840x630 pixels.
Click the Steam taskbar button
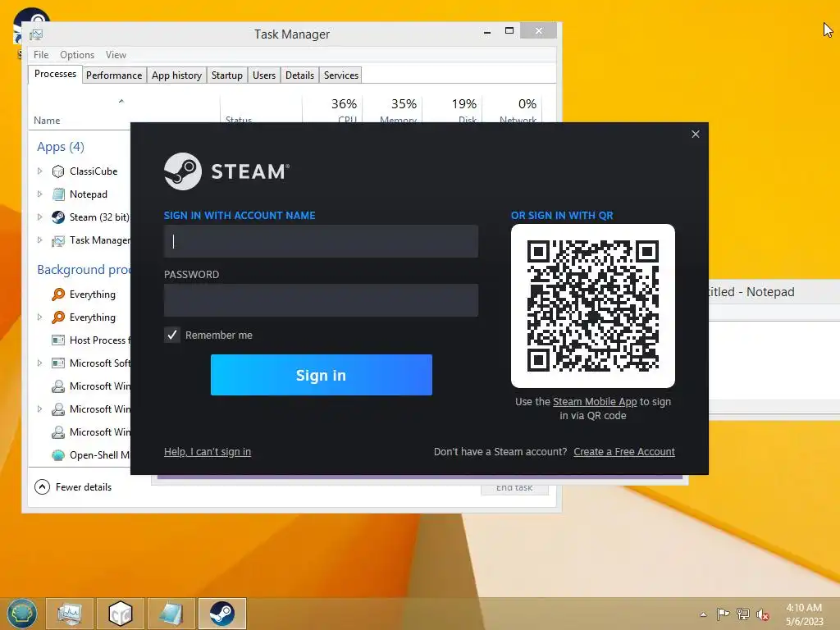[x=221, y=614]
